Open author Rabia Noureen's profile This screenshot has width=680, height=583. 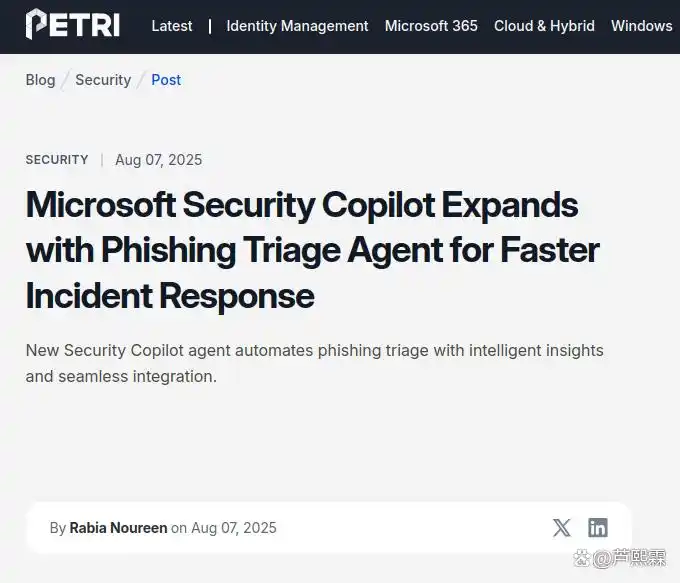(x=117, y=528)
